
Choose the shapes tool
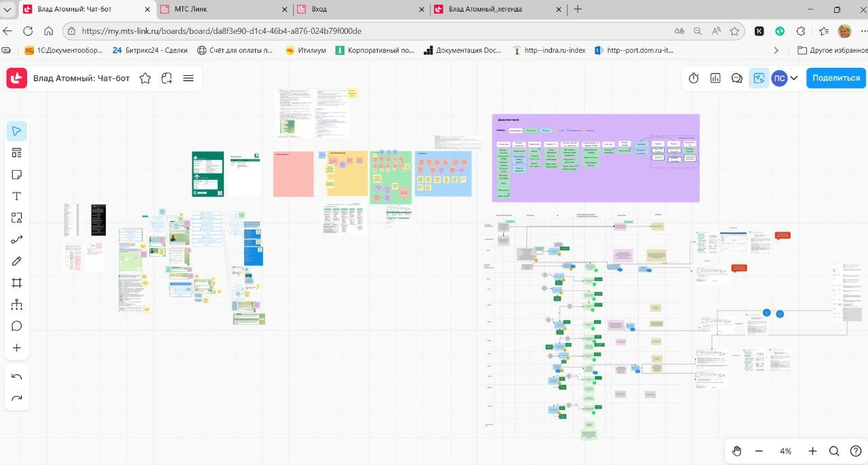pyautogui.click(x=17, y=218)
